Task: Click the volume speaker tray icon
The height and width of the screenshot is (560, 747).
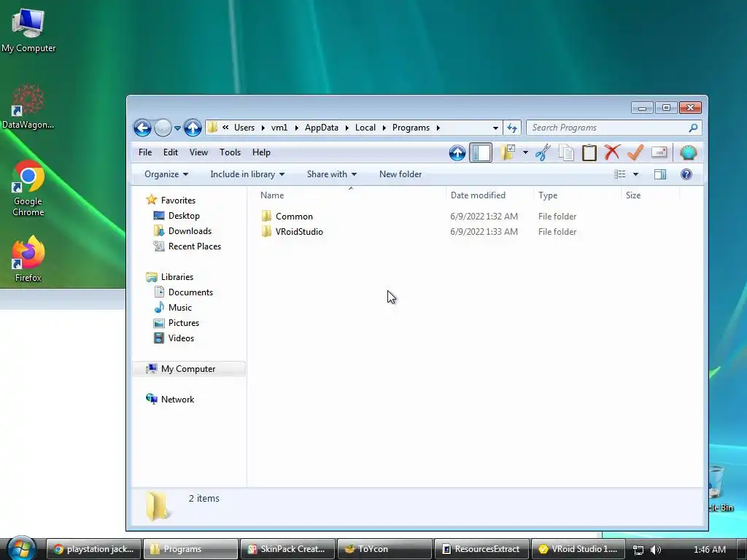Action: [x=656, y=550]
